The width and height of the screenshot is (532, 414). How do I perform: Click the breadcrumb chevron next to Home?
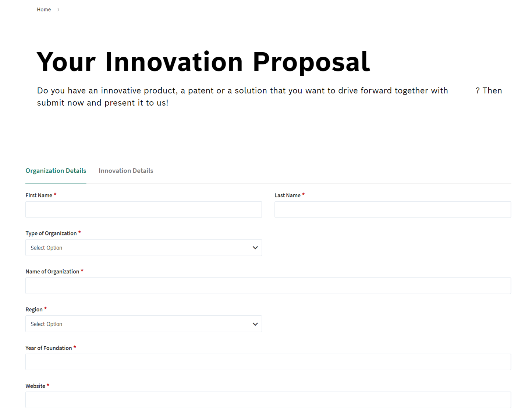58,10
